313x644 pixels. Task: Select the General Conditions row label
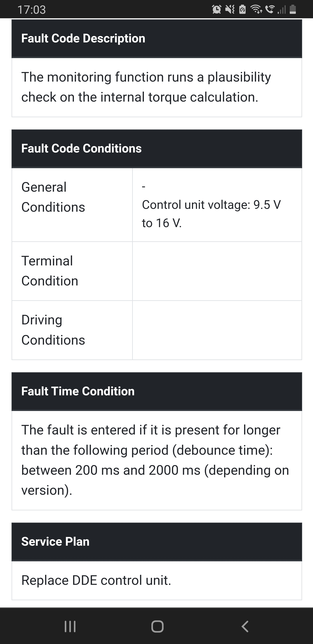pos(53,197)
